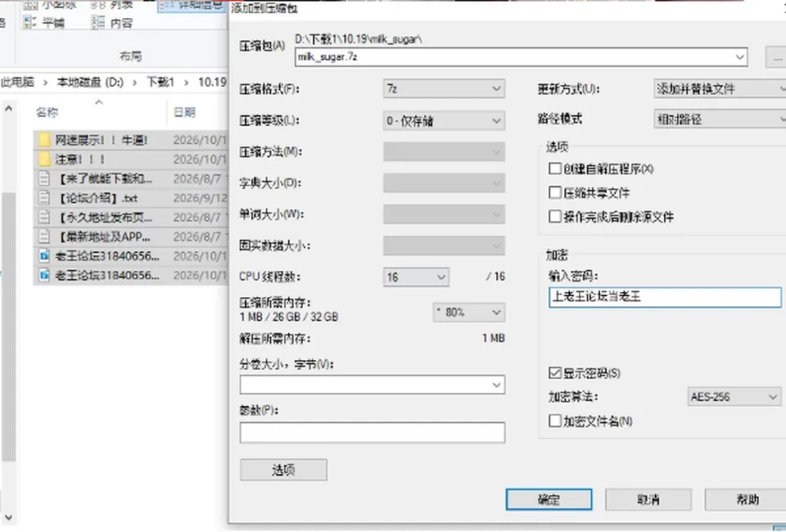This screenshot has height=532, width=786.
Task: Open the 压缩等级 dropdown showing 0 - 仅存储
Action: (444, 121)
